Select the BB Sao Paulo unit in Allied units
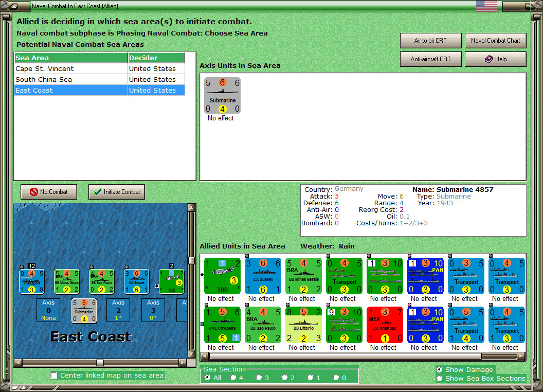This screenshot has width=543, height=392. (x=263, y=325)
